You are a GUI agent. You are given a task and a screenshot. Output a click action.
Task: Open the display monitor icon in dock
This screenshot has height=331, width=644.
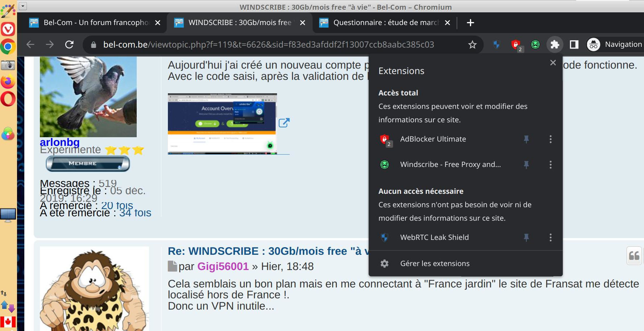(x=8, y=215)
